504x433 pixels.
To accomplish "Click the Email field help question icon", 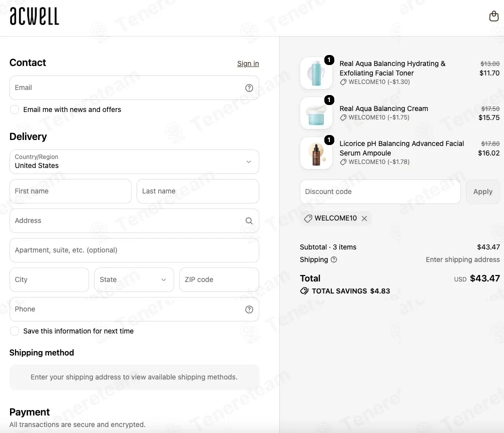I will click(249, 88).
